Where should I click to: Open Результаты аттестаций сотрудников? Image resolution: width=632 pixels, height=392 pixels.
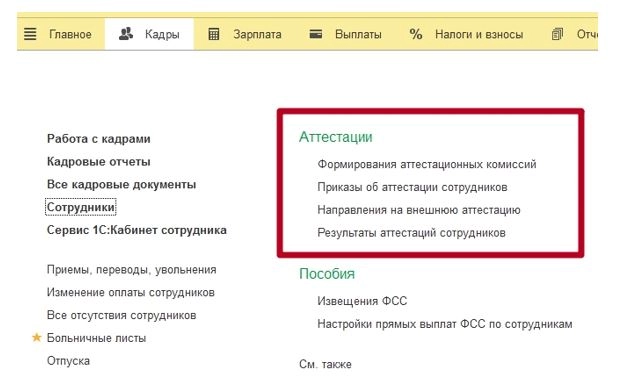[x=411, y=233]
